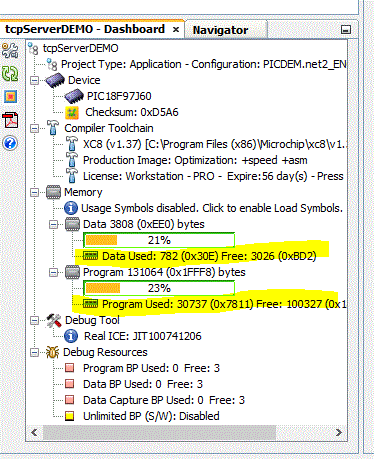The width and height of the screenshot is (374, 459).
Task: Collapse the Debug Tool node
Action: coord(35,320)
